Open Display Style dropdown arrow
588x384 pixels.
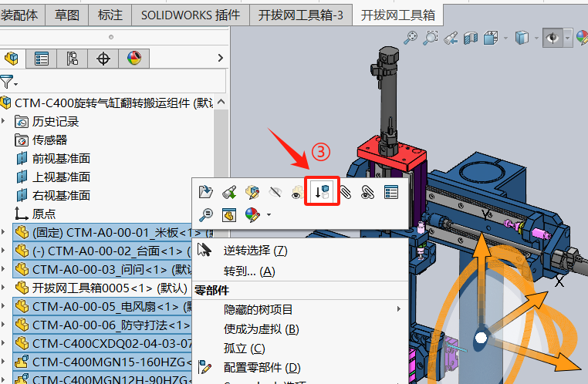(536, 39)
